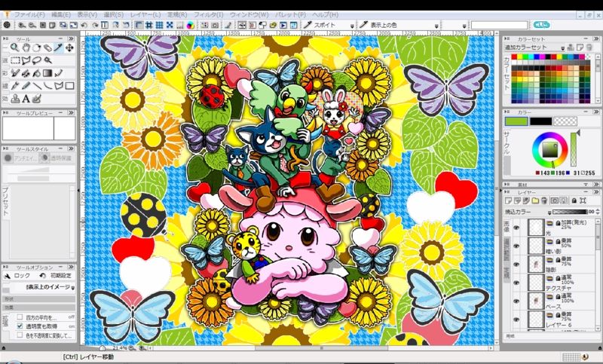Click the create folder icon in layer panel
Image resolution: width=603 pixels, height=364 pixels.
point(535,200)
